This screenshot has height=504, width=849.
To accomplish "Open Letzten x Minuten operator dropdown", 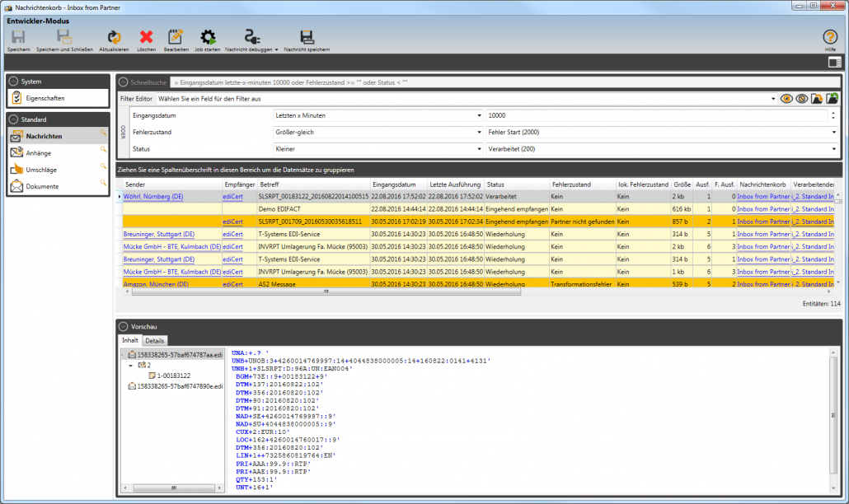I will 479,116.
